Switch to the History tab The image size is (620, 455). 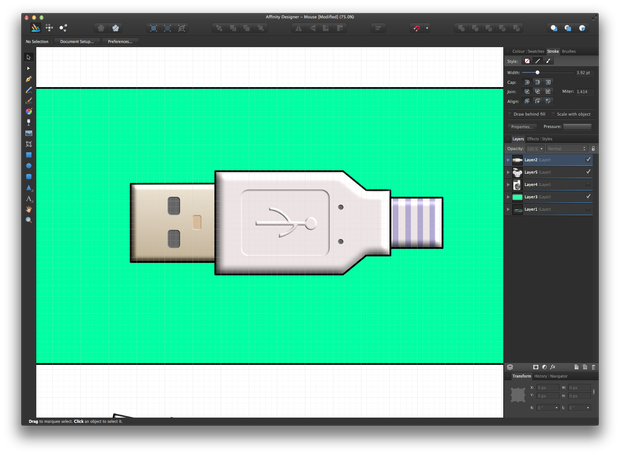pyautogui.click(x=541, y=376)
